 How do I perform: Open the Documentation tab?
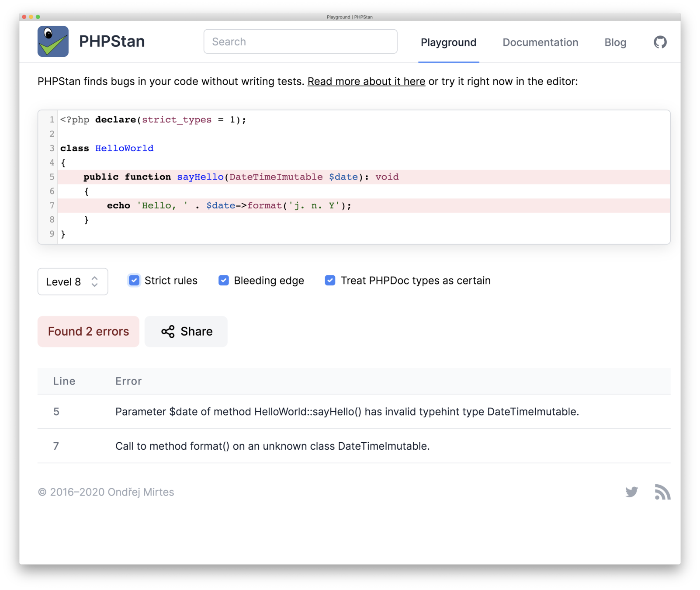pos(540,42)
